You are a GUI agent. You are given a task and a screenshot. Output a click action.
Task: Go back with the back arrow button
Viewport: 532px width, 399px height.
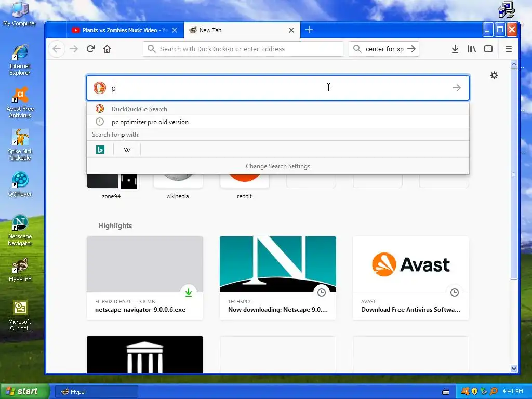click(57, 49)
